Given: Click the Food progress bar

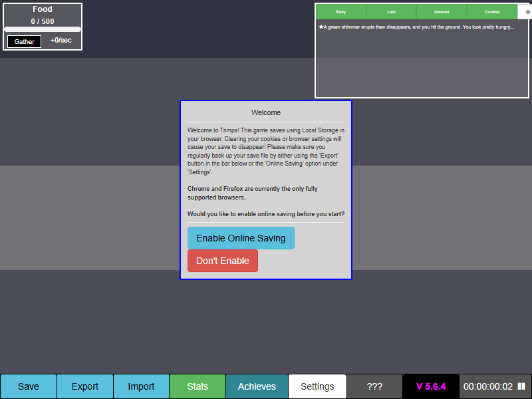Looking at the screenshot, I should click(x=43, y=29).
